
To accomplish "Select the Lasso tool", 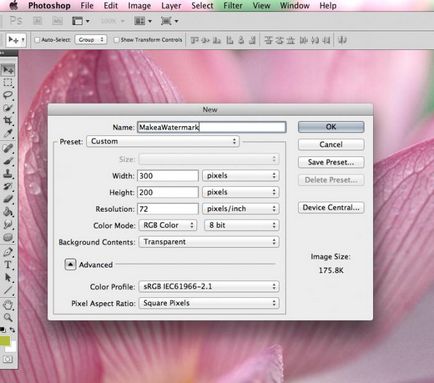I will point(8,95).
